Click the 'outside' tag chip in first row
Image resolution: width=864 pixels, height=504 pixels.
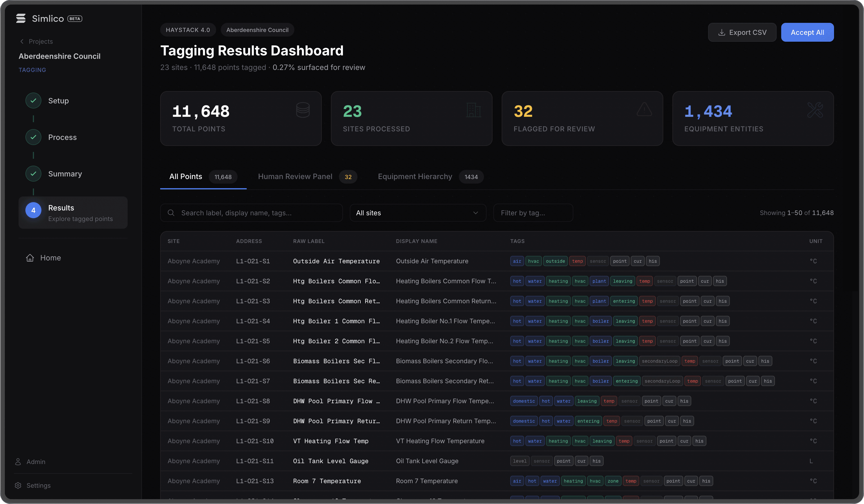pyautogui.click(x=555, y=261)
